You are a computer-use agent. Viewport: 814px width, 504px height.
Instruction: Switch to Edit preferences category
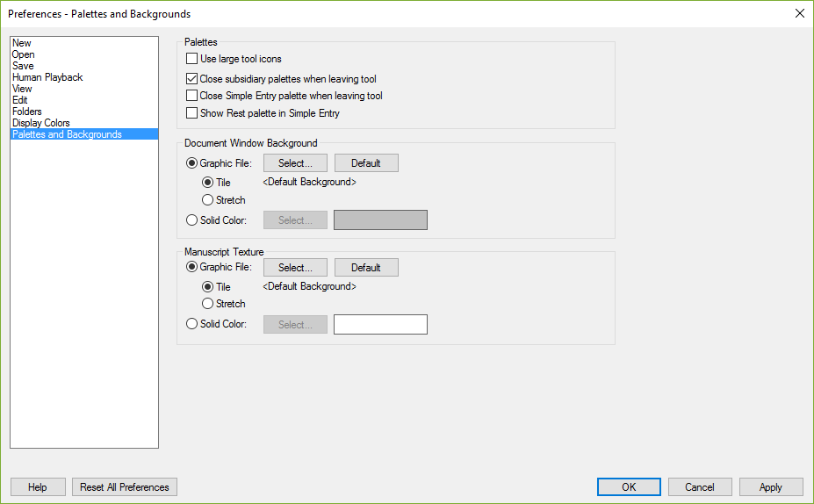point(84,100)
